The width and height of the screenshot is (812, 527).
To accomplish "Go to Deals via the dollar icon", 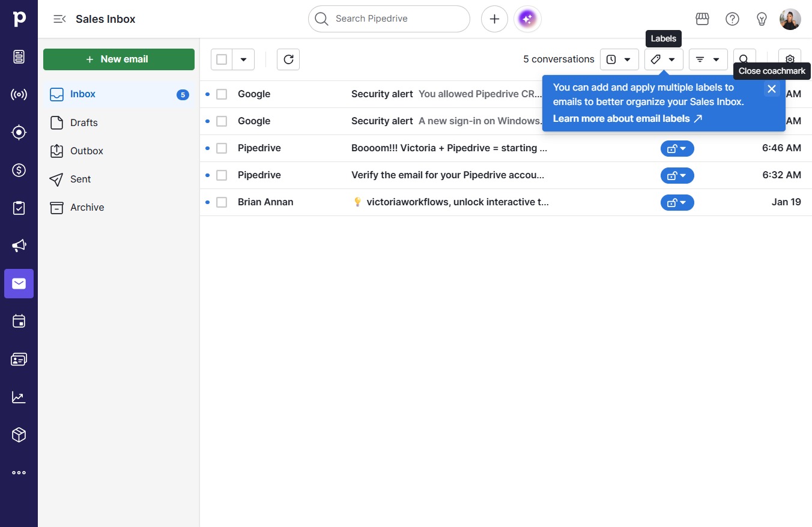I will tap(19, 170).
